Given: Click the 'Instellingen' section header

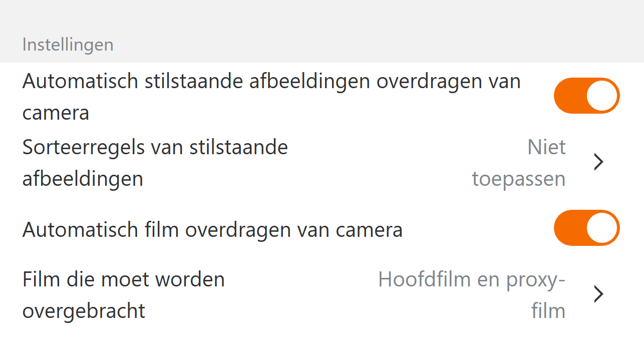Looking at the screenshot, I should click(x=68, y=45).
